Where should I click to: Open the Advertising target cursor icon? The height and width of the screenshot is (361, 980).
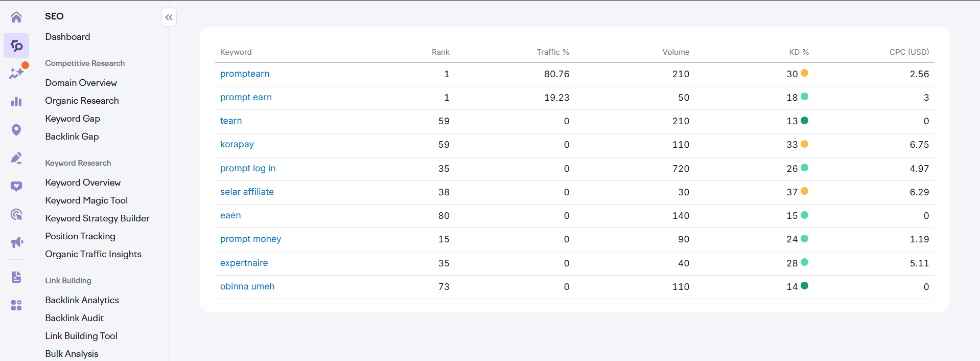(16, 214)
